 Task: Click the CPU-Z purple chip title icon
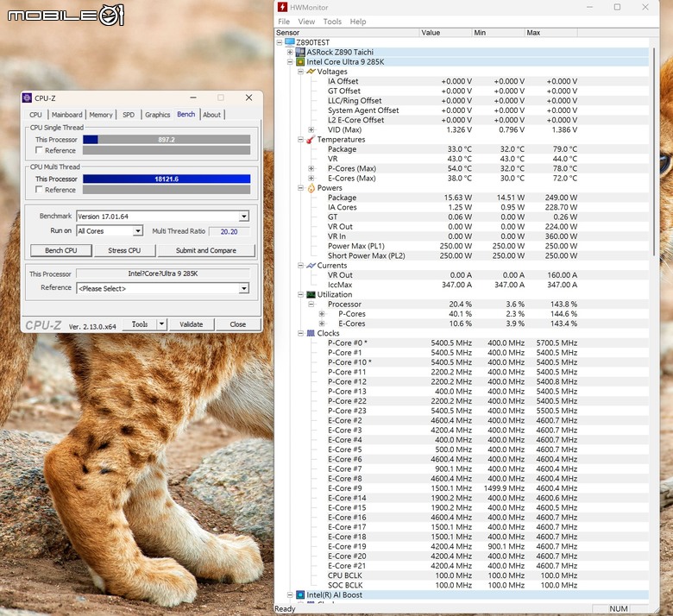(27, 97)
